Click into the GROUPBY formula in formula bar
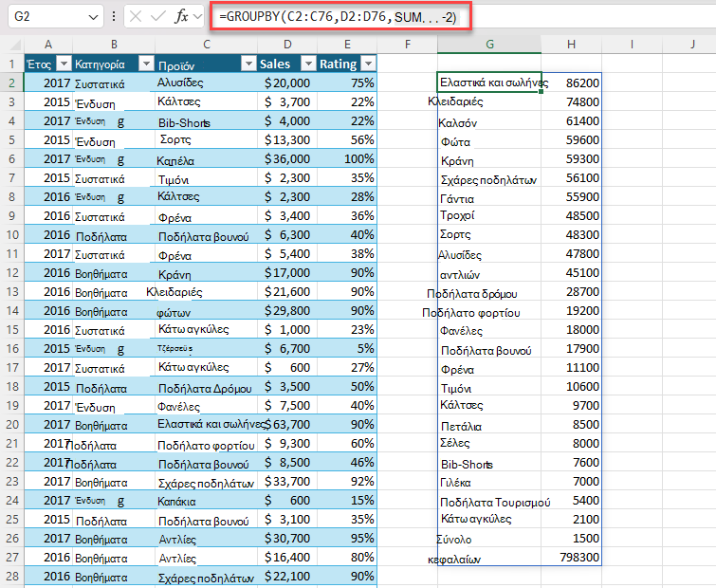Screen dimensions: 716x588 tap(338, 17)
